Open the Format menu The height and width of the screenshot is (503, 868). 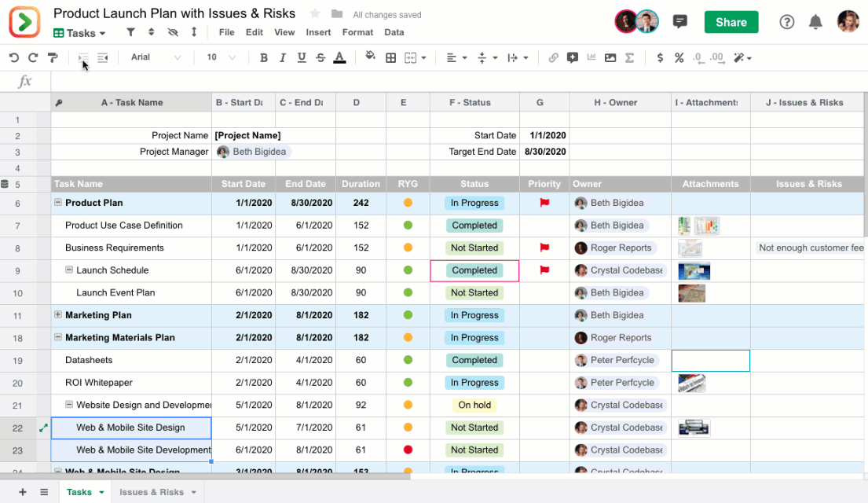[x=357, y=32]
